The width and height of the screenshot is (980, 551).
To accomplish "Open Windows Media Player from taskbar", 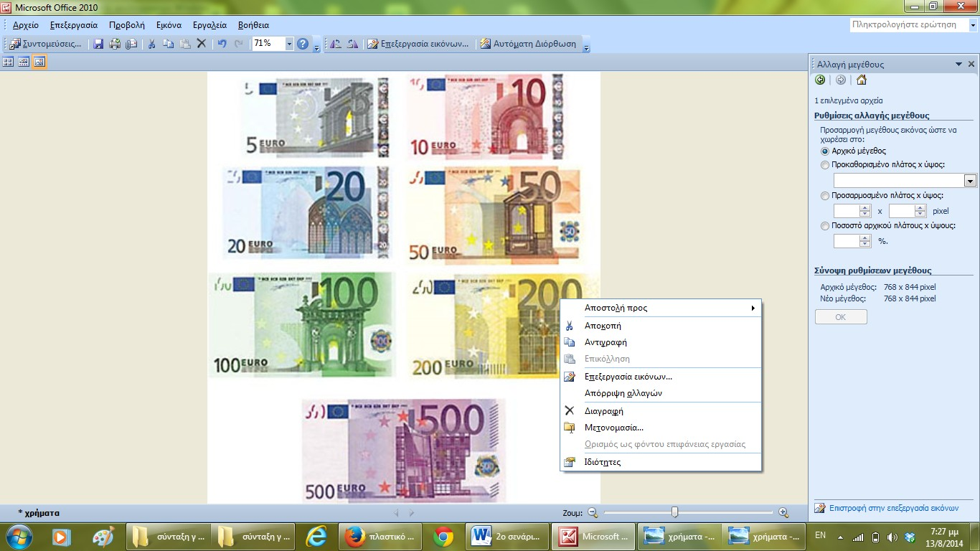I will [x=61, y=536].
